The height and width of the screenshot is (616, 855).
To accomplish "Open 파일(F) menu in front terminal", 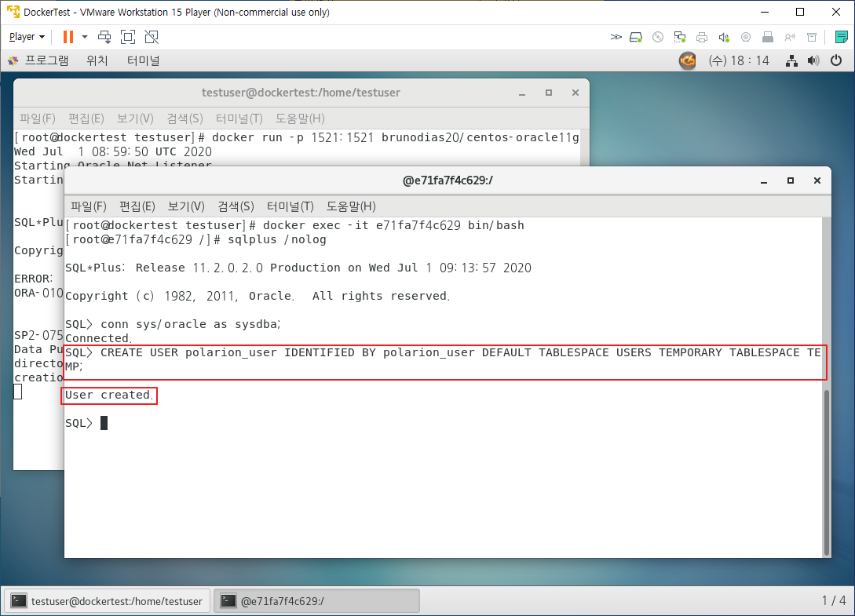I will [89, 206].
